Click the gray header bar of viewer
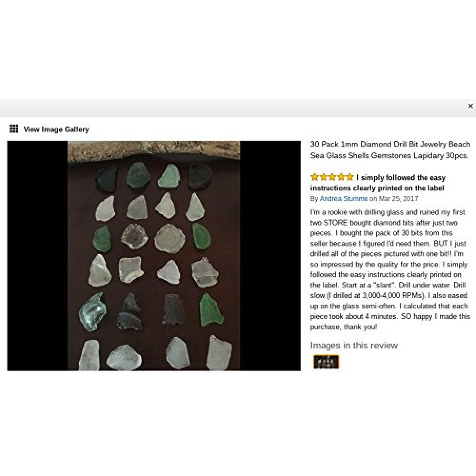This screenshot has width=476, height=476. point(234,108)
